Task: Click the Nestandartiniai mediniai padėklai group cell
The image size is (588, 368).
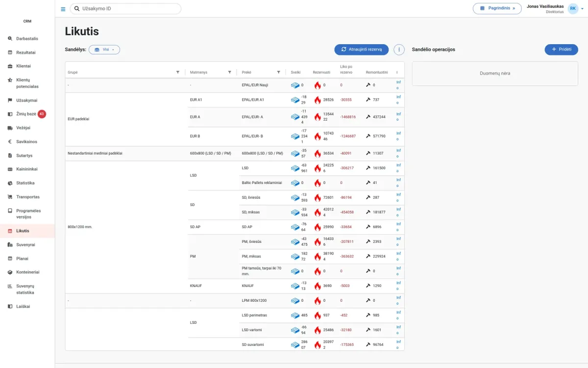Action: point(126,154)
